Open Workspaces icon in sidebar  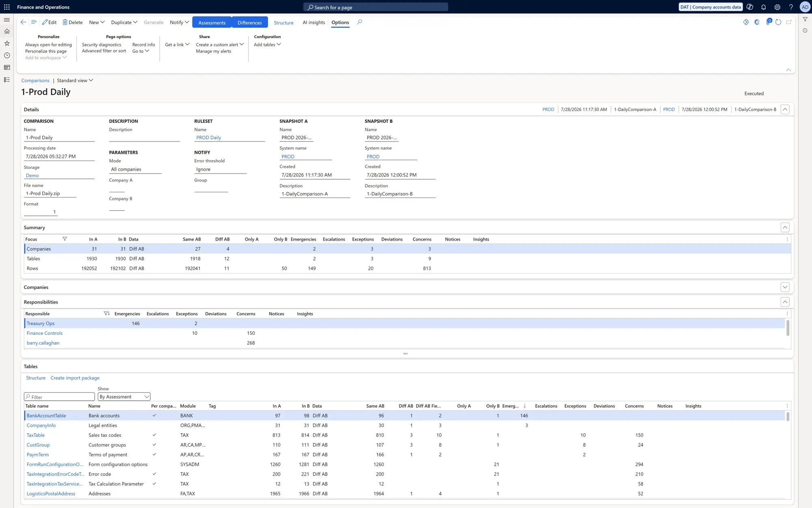coord(7,67)
